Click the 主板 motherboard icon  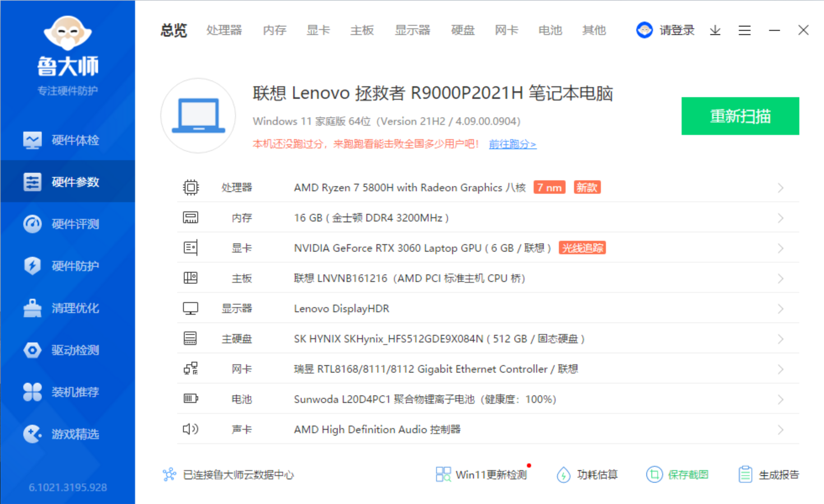[x=191, y=278]
